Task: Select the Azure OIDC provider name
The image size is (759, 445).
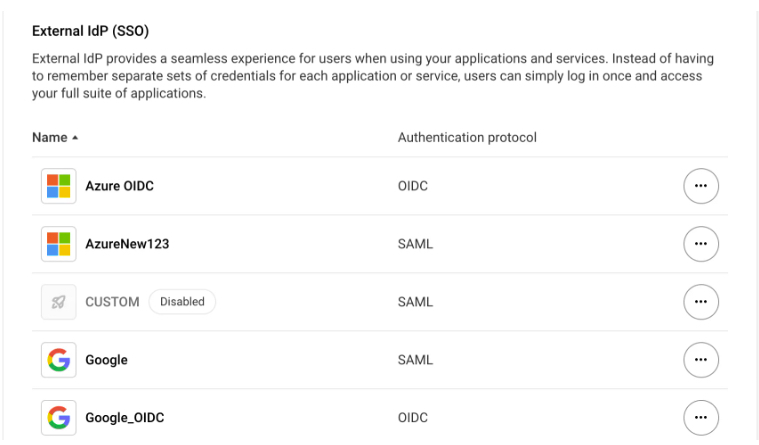Action: [120, 186]
